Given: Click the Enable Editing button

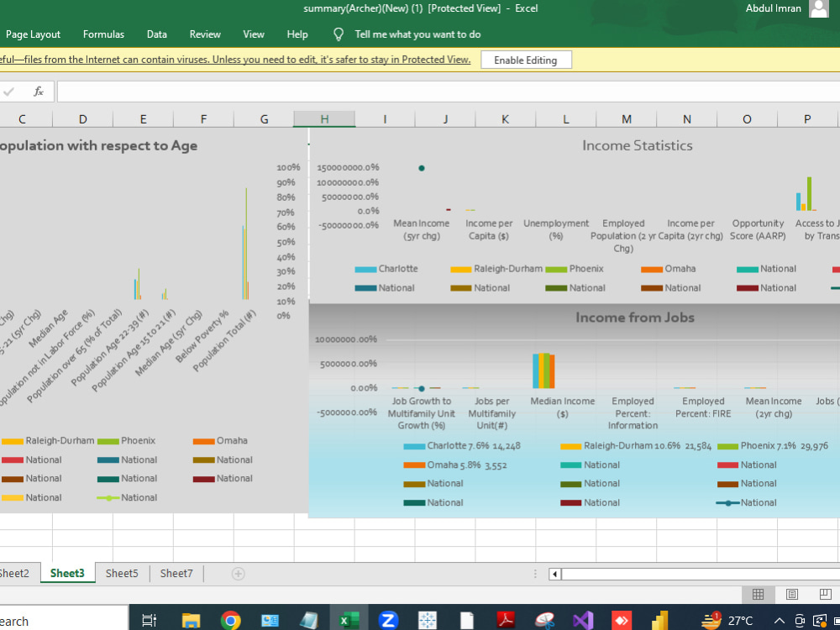Looking at the screenshot, I should pyautogui.click(x=526, y=60).
